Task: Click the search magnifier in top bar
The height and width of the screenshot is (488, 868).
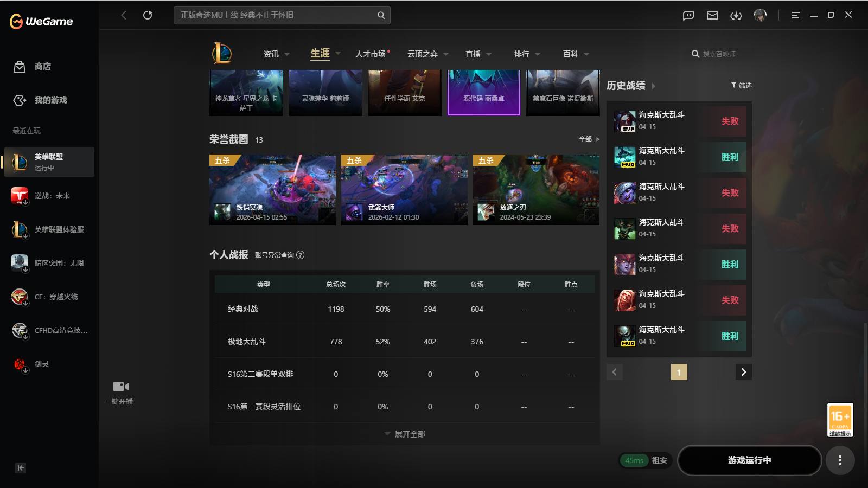Action: pos(381,15)
